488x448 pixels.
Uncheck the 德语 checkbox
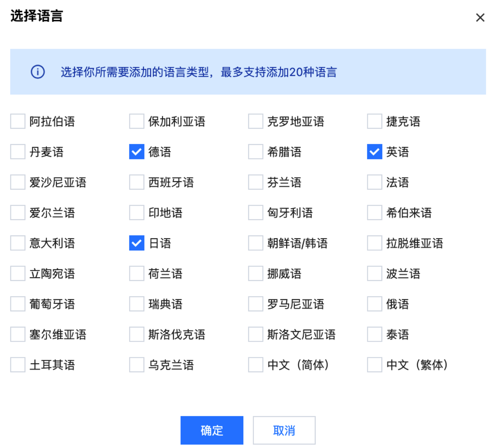pos(137,152)
